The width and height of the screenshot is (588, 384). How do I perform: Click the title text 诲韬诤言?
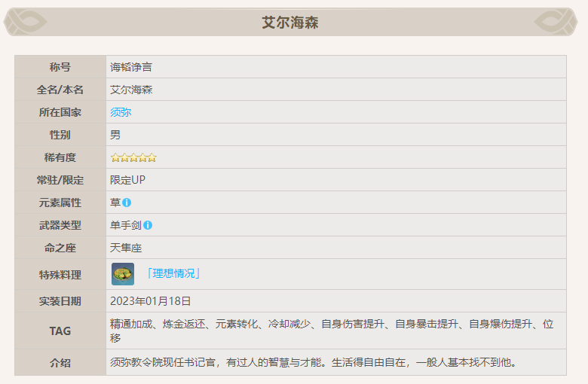point(131,67)
